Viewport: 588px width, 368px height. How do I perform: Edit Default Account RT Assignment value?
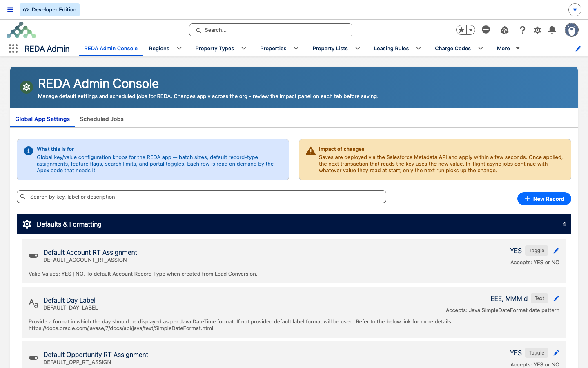(556, 251)
